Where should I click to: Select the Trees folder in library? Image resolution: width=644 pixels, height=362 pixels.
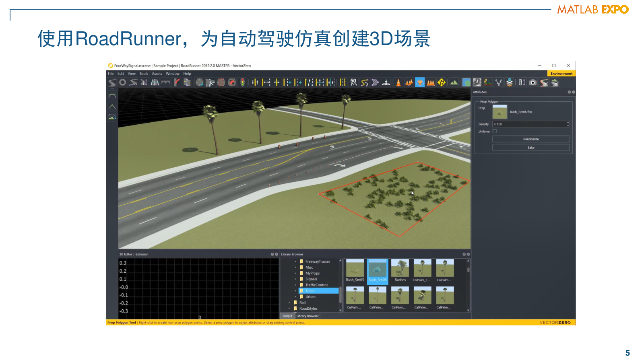click(x=318, y=291)
